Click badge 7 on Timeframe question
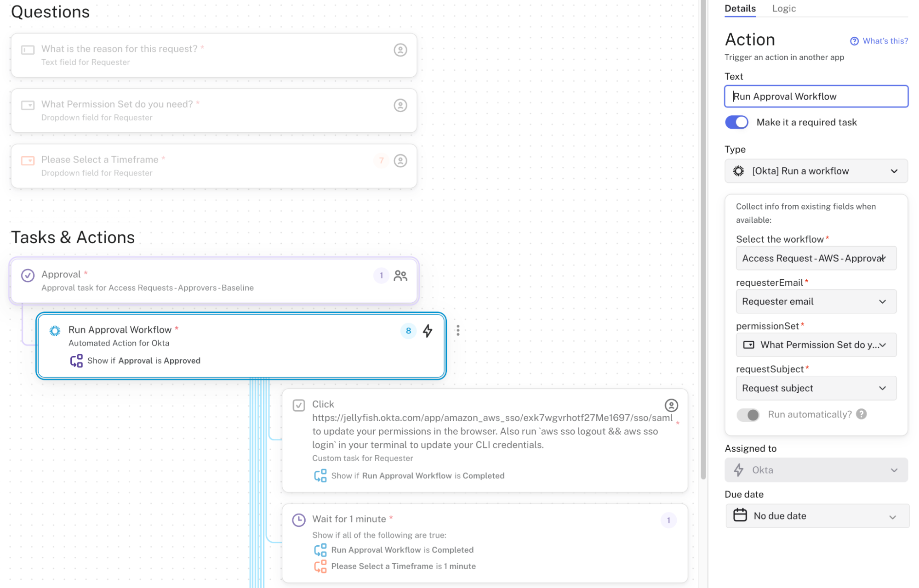This screenshot has width=919, height=588. point(381,161)
